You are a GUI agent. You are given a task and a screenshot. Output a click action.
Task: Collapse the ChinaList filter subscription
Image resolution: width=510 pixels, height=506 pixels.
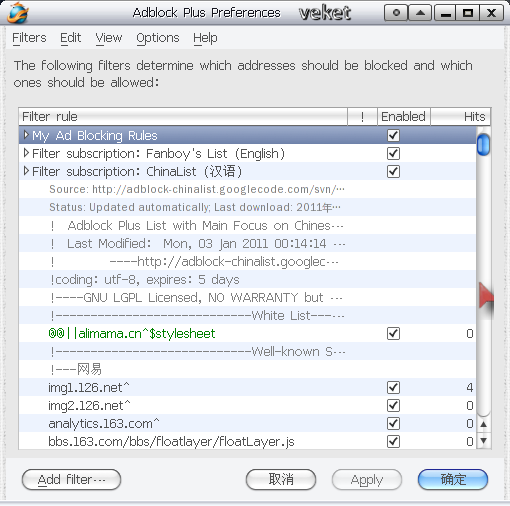tap(26, 171)
